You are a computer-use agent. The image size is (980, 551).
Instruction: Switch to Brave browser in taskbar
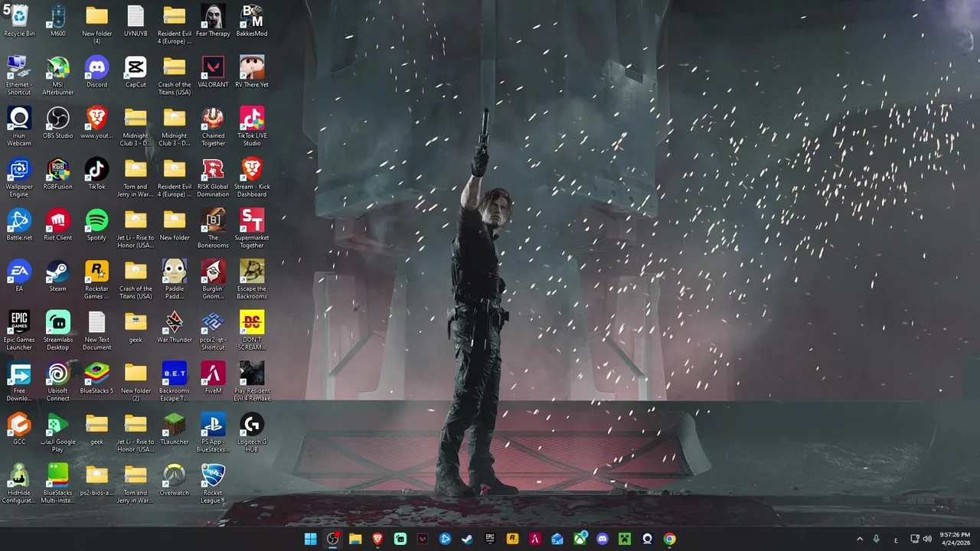click(x=377, y=539)
